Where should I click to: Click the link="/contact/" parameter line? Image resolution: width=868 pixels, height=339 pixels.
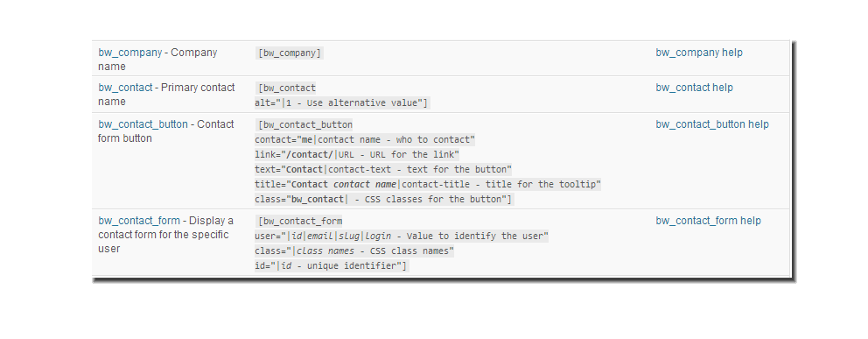point(357,154)
